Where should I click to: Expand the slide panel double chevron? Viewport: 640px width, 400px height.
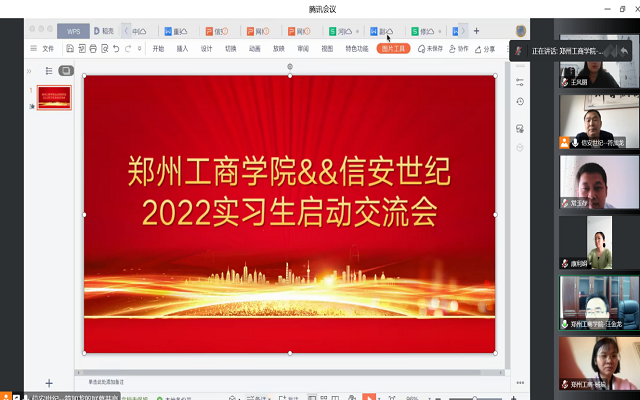click(29, 71)
